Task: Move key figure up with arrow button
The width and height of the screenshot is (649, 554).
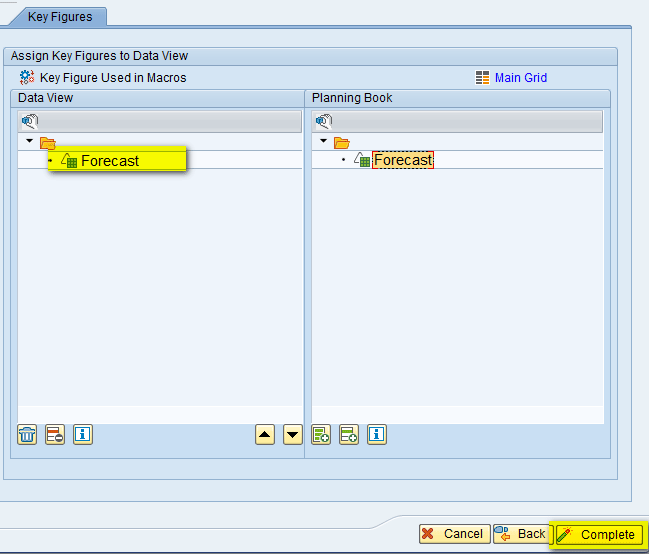Action: (264, 435)
